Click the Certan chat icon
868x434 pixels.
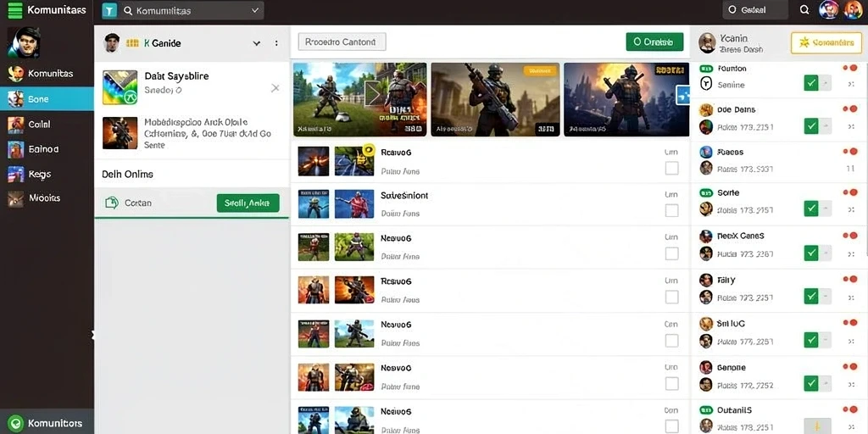tap(111, 203)
